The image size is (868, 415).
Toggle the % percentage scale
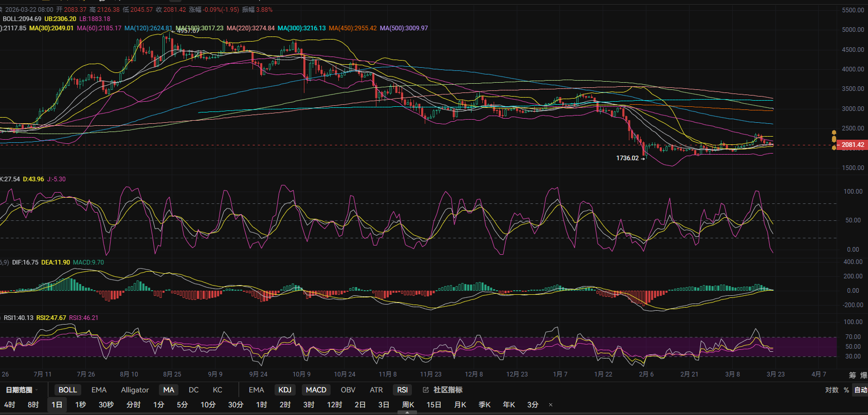[x=846, y=390]
